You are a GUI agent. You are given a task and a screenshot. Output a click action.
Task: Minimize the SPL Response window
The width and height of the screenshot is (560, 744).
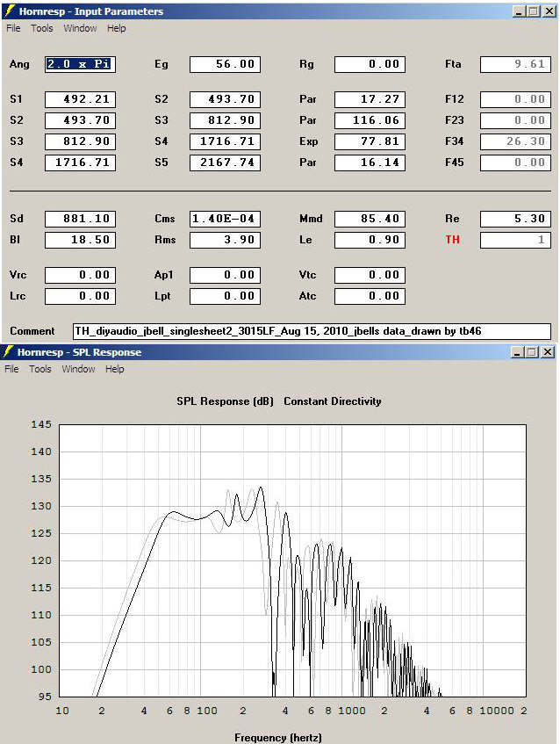coord(518,351)
